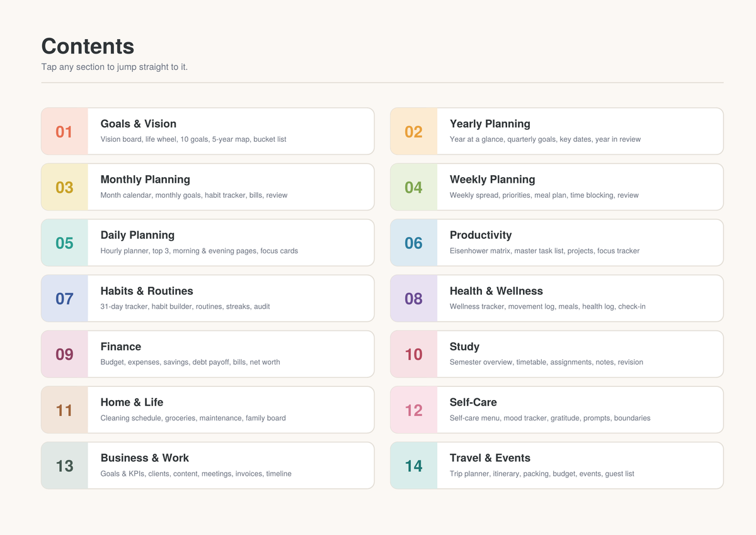Screen dimensions: 756x535
Task: Select the Daily Planning heading
Action: [x=137, y=235]
